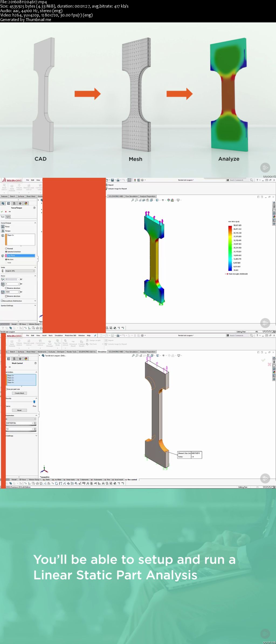The width and height of the screenshot is (276, 644).
Task: Open ConfigurationManager tab above Force/Torque panel
Action: click(14, 203)
